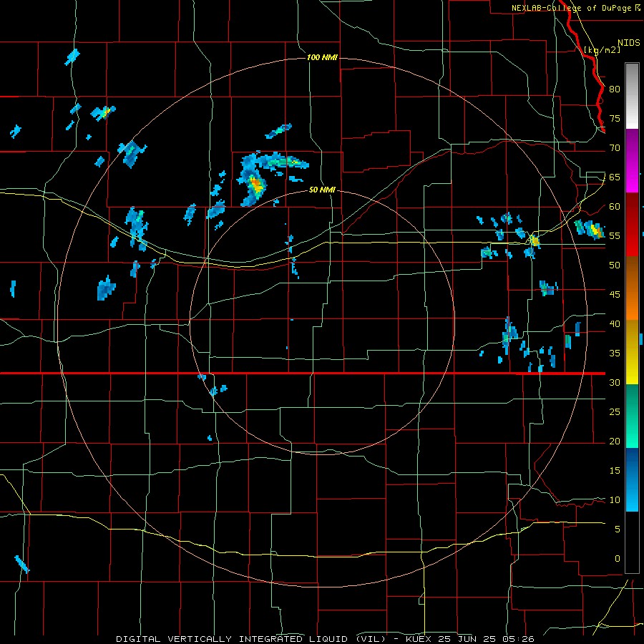Click the scale value 30 on the color bar

615,383
